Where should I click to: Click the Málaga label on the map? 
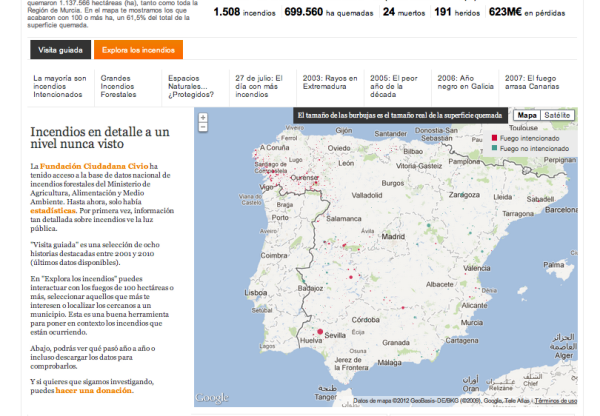[x=390, y=362]
